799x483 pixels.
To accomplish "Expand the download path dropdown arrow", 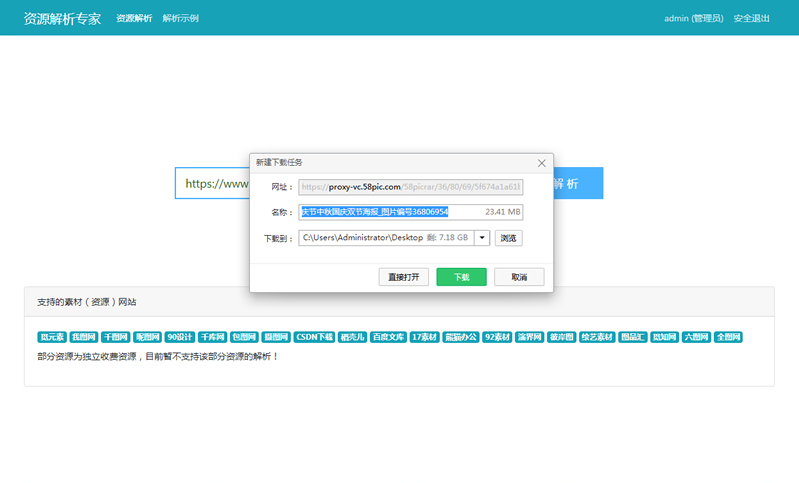I will tap(481, 238).
